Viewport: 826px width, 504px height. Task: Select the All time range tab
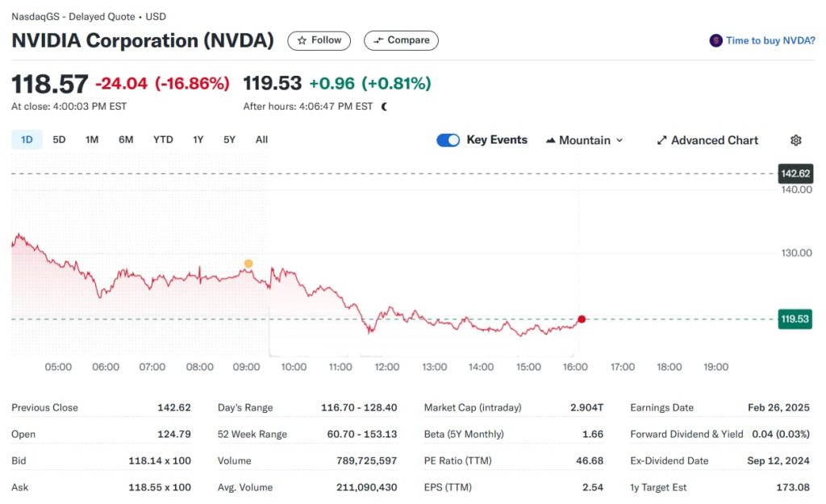pyautogui.click(x=261, y=140)
